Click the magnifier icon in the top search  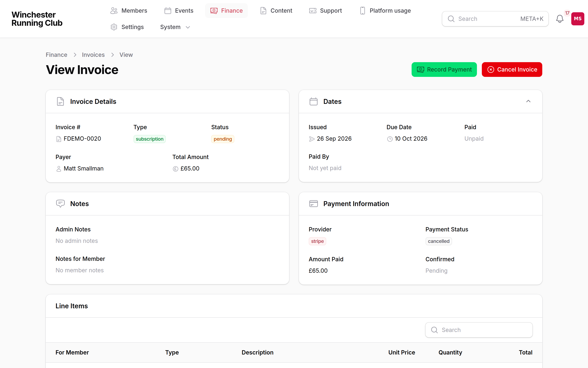(x=451, y=19)
